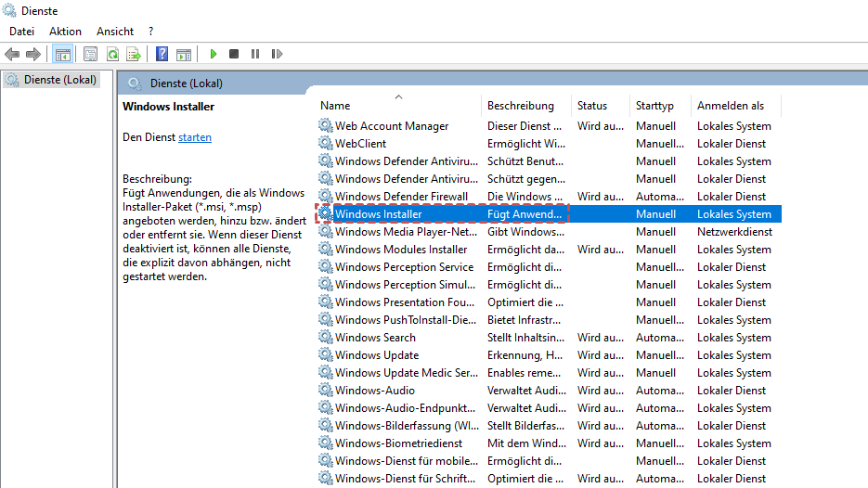Screen dimensions: 868x488
Task: Click gear icon of Windows Update
Action: click(x=326, y=354)
